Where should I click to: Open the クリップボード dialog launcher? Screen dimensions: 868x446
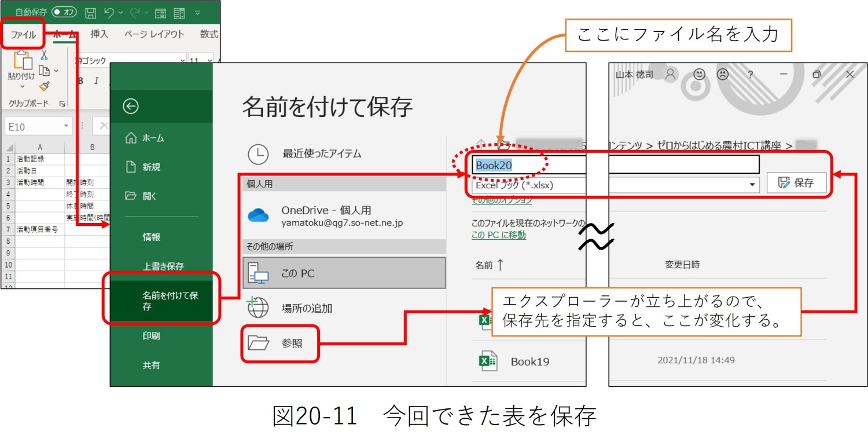tap(62, 104)
